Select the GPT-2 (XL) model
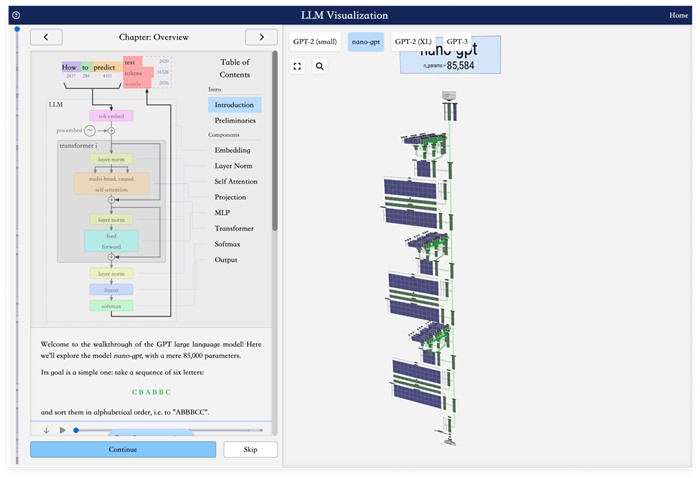The height and width of the screenshot is (478, 700). coord(413,42)
